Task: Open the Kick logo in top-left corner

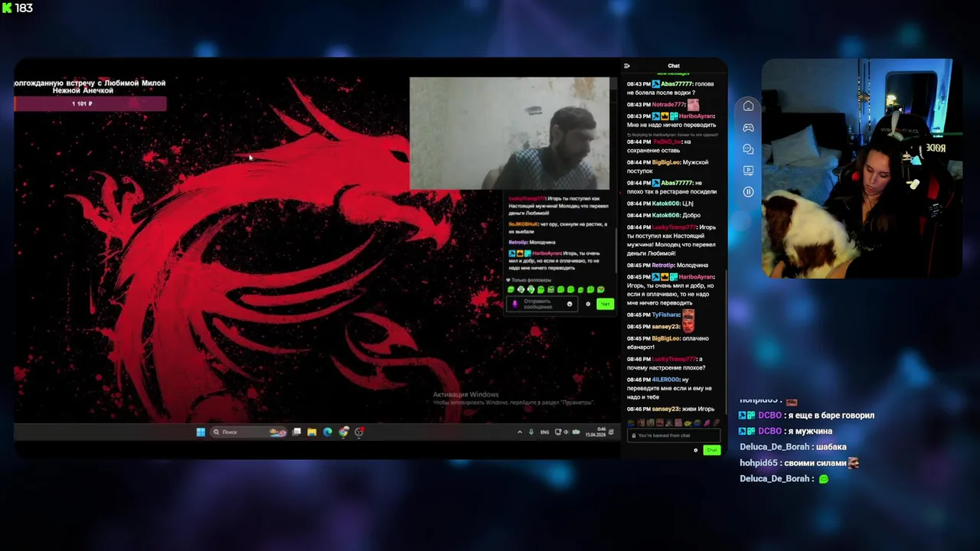Action: coord(7,8)
